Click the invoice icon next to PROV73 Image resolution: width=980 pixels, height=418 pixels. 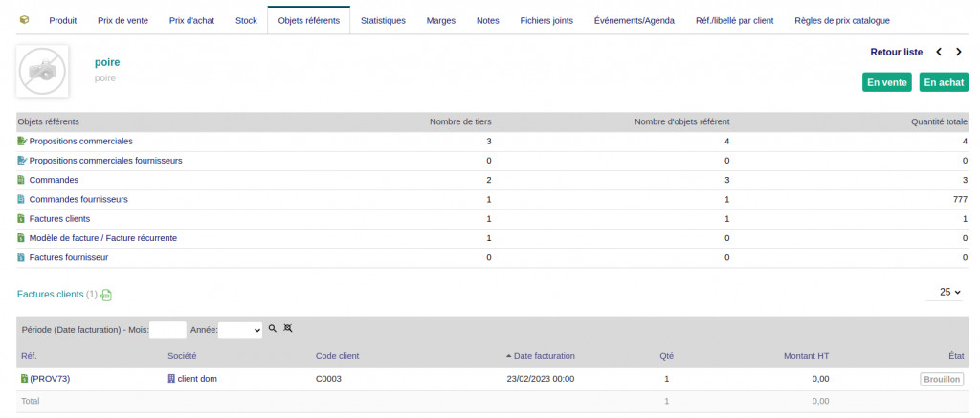click(24, 378)
